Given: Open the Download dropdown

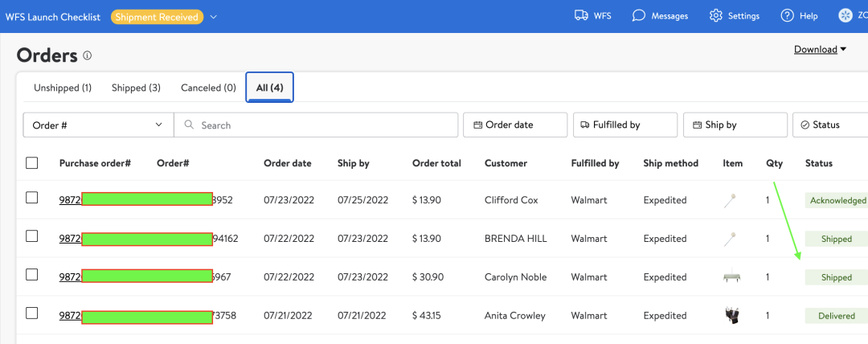Looking at the screenshot, I should coord(820,50).
